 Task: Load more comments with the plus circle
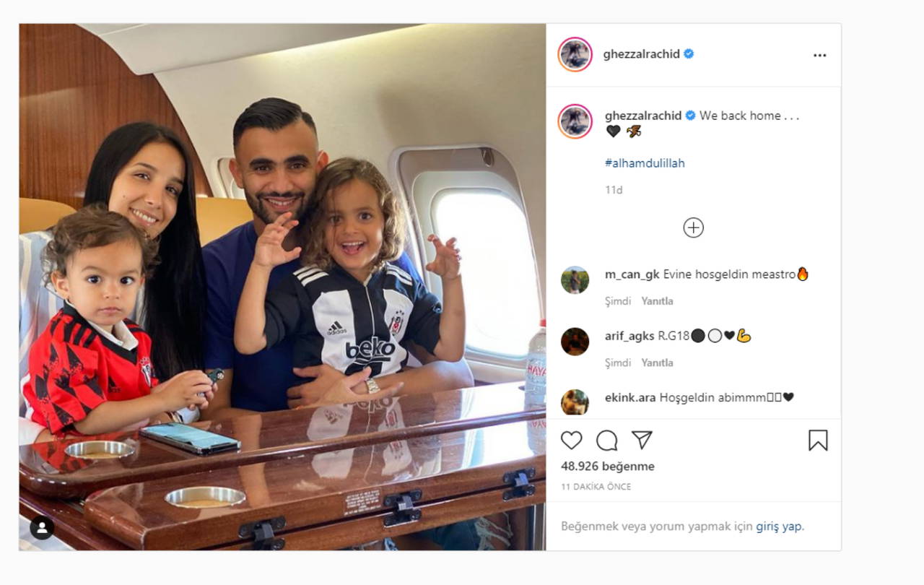(693, 228)
